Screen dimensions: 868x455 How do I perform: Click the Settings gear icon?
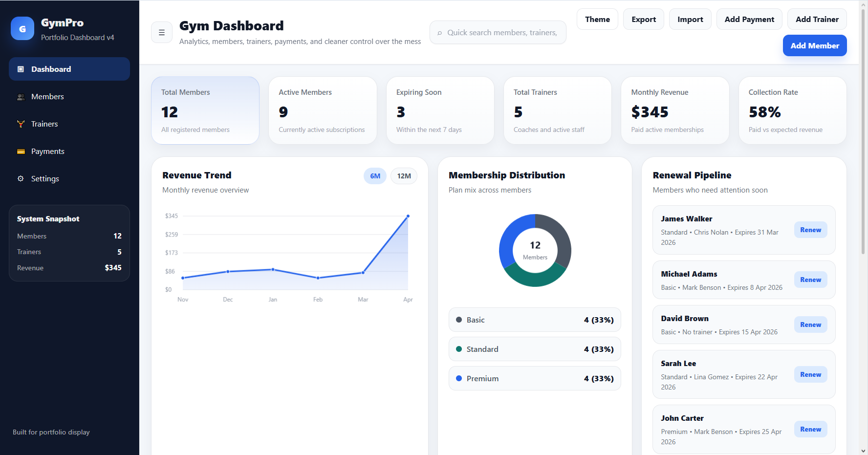coord(21,179)
